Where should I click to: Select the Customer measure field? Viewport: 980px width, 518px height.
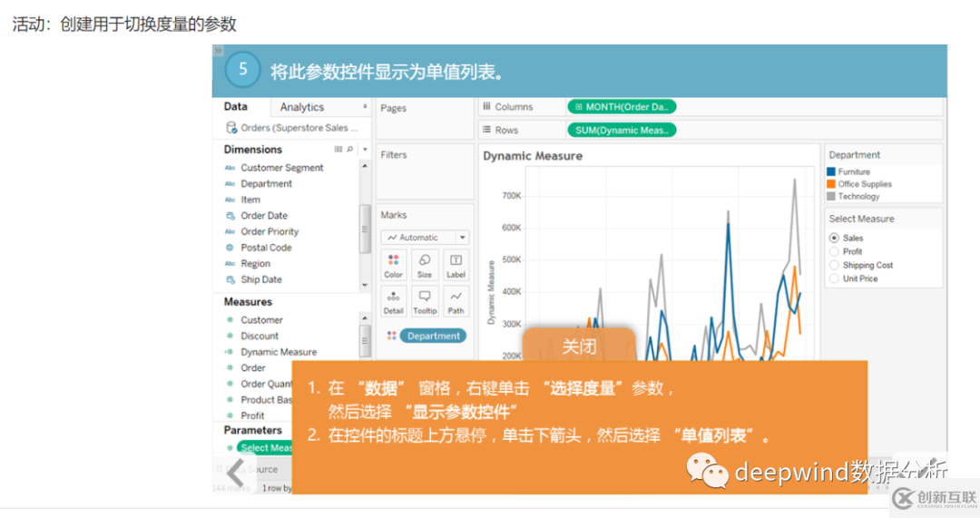(262, 320)
